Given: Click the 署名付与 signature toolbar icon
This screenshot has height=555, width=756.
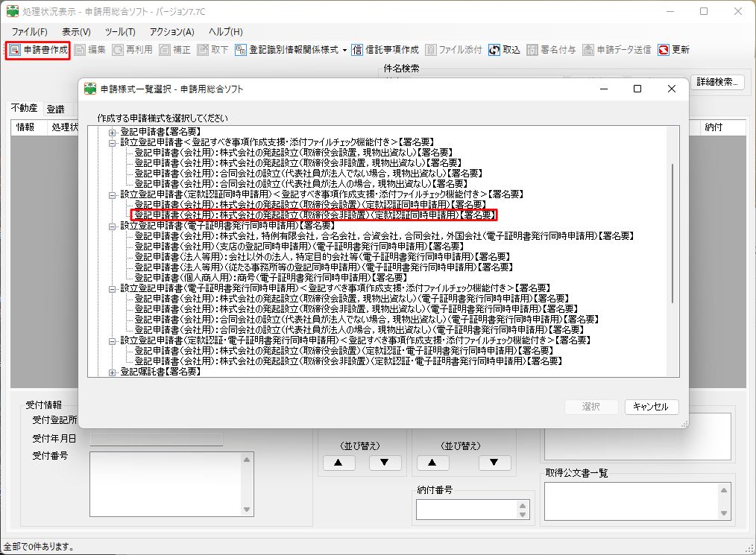Looking at the screenshot, I should (532, 50).
